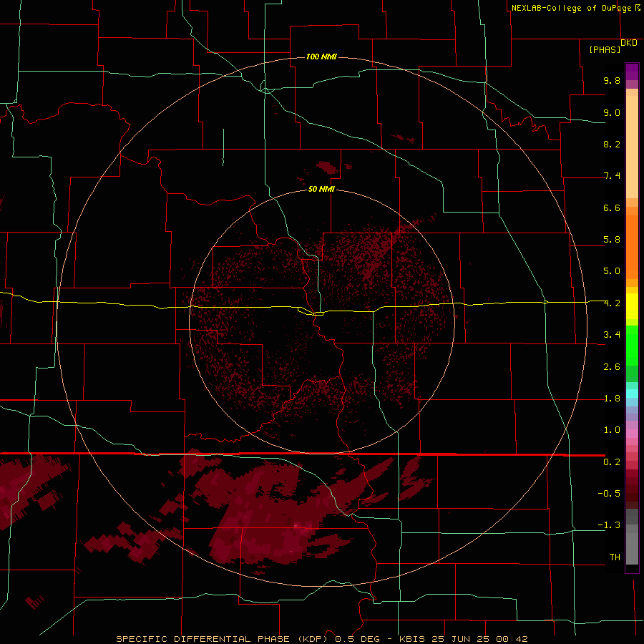The width and height of the screenshot is (644, 644).
Task: Click the -0.5 scale value
Action: click(609, 494)
